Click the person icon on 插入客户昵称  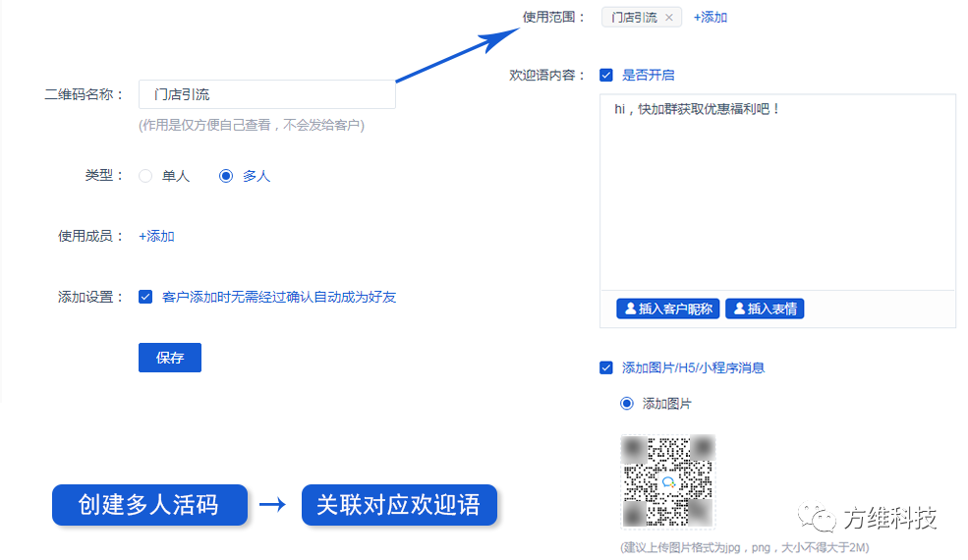coord(628,309)
